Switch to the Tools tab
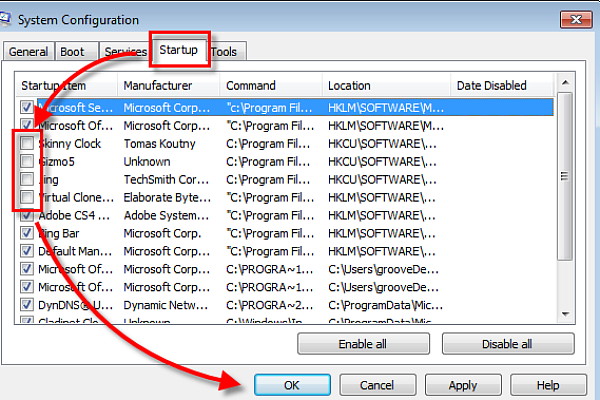The image size is (600, 400). pyautogui.click(x=227, y=52)
